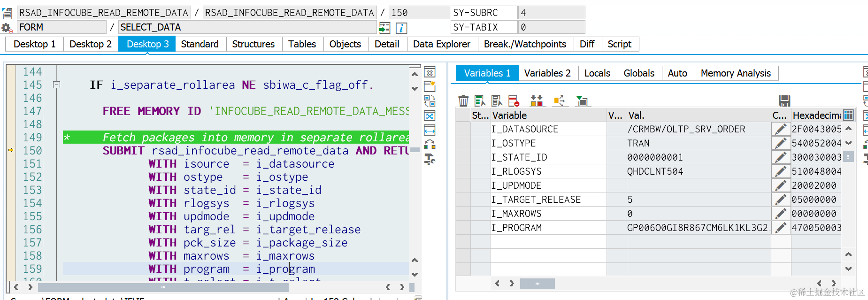Image resolution: width=868 pixels, height=300 pixels.
Task: Click the icon with two down arrows over colored blocks
Action: pos(537,100)
